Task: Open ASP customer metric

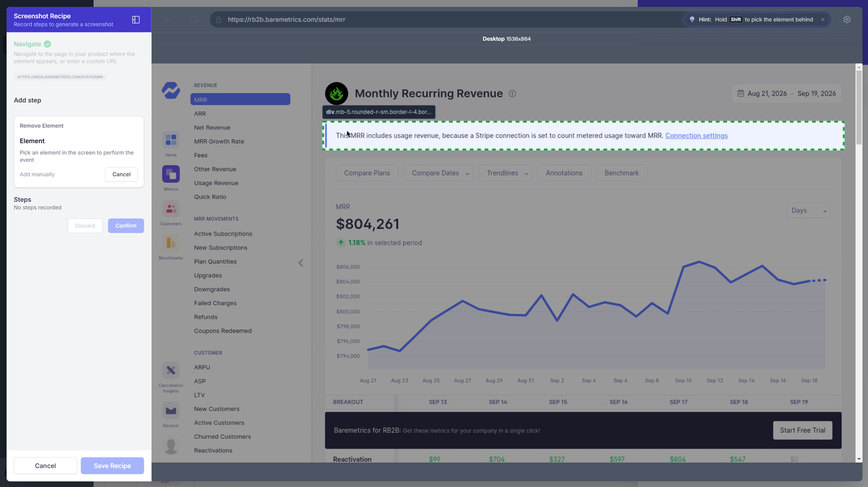Action: click(200, 381)
